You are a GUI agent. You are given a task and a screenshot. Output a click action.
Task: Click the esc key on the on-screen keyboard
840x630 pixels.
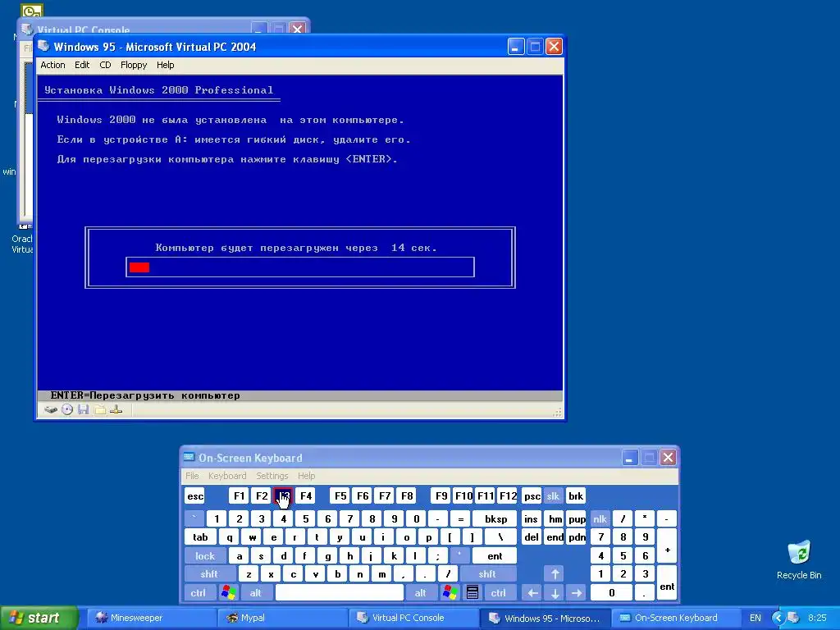coord(195,496)
